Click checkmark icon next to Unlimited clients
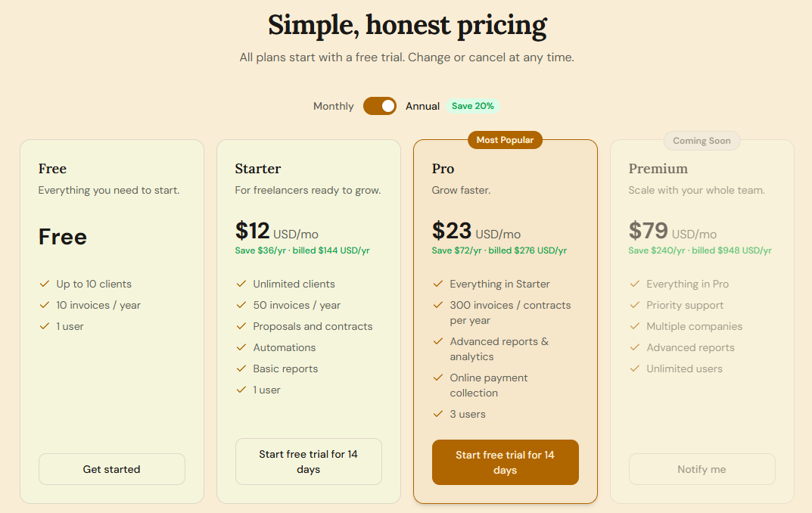 coord(241,284)
